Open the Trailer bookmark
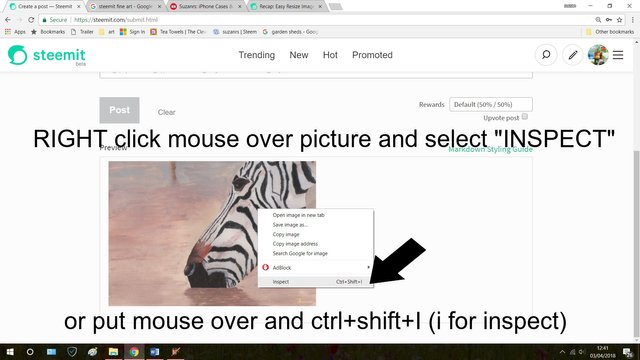The height and width of the screenshot is (360, 640). 82,32
